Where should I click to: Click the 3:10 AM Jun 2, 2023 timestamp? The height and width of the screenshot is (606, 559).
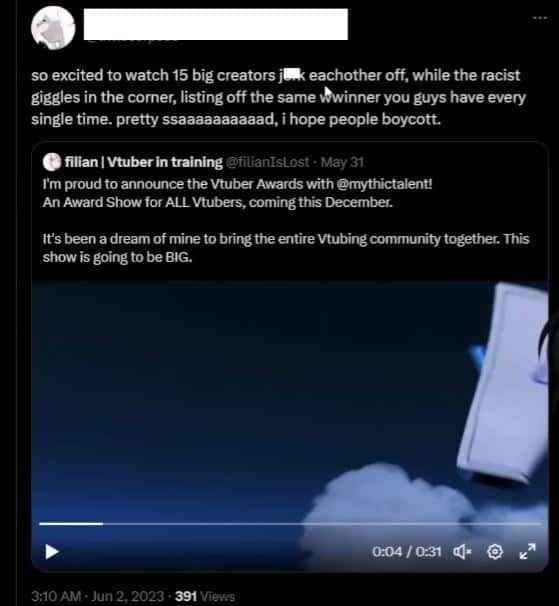[97, 596]
